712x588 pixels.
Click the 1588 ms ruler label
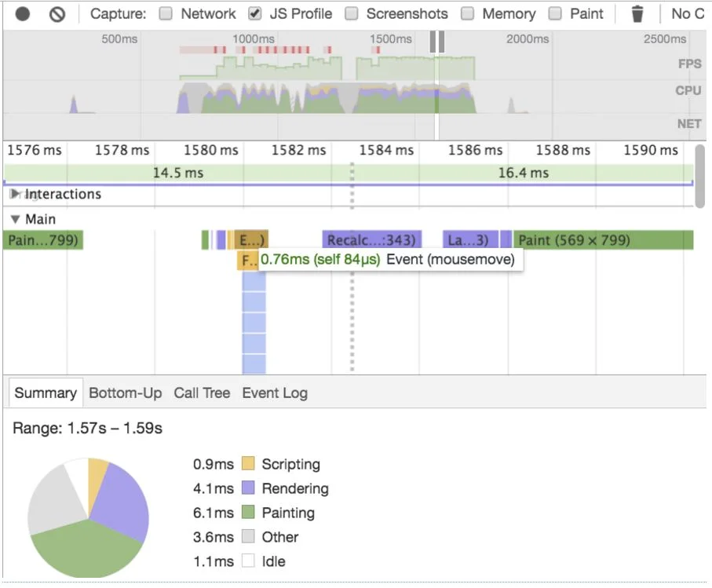click(563, 150)
